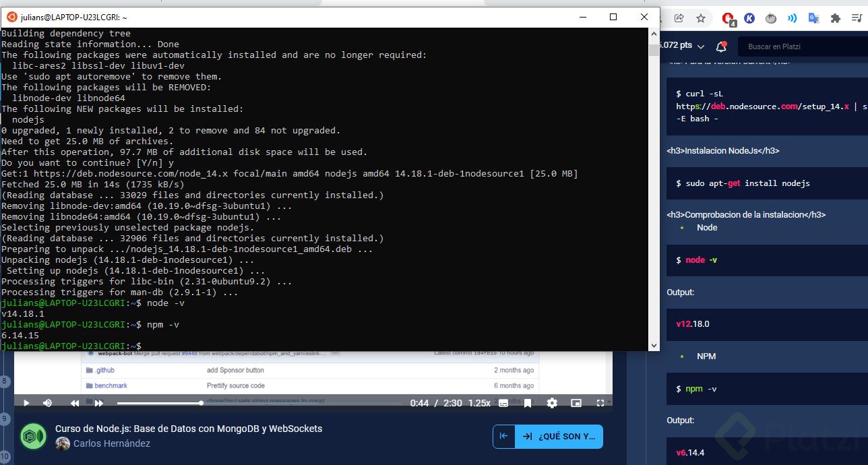
Task: Maximize the terminal window
Action: (x=613, y=17)
